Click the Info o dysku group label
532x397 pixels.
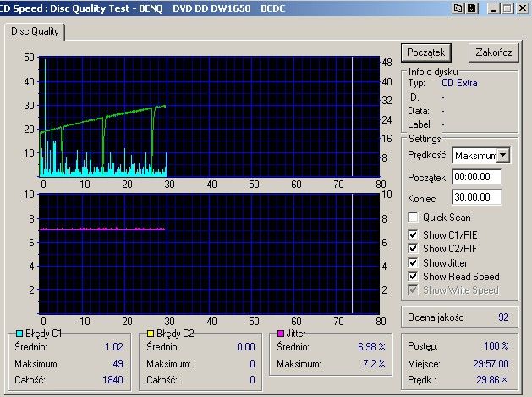[x=433, y=72]
